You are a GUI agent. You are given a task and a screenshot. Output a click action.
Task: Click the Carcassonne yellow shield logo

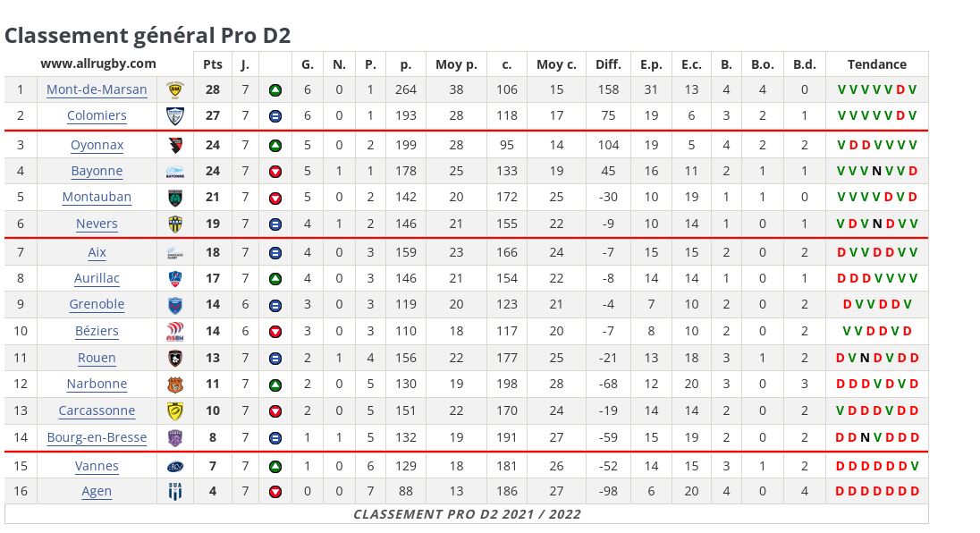coord(175,410)
